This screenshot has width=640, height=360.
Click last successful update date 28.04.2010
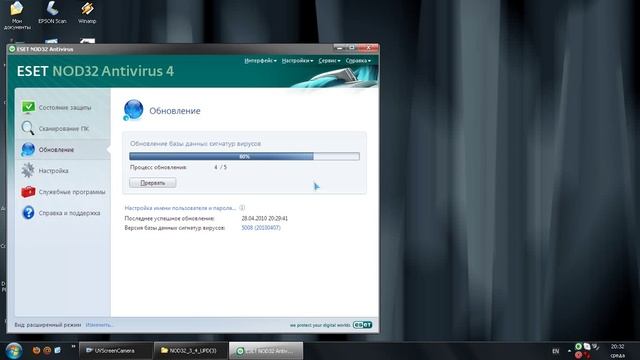coord(264,218)
